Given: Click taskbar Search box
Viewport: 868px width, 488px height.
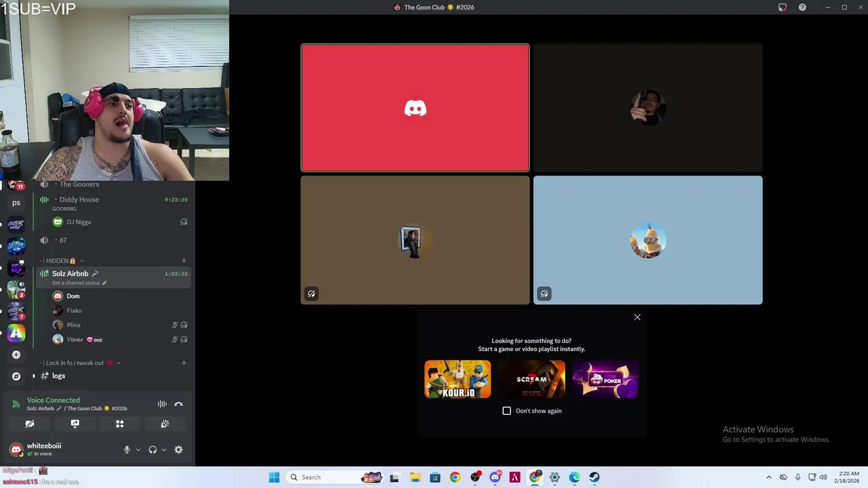Looking at the screenshot, I should coord(336,477).
